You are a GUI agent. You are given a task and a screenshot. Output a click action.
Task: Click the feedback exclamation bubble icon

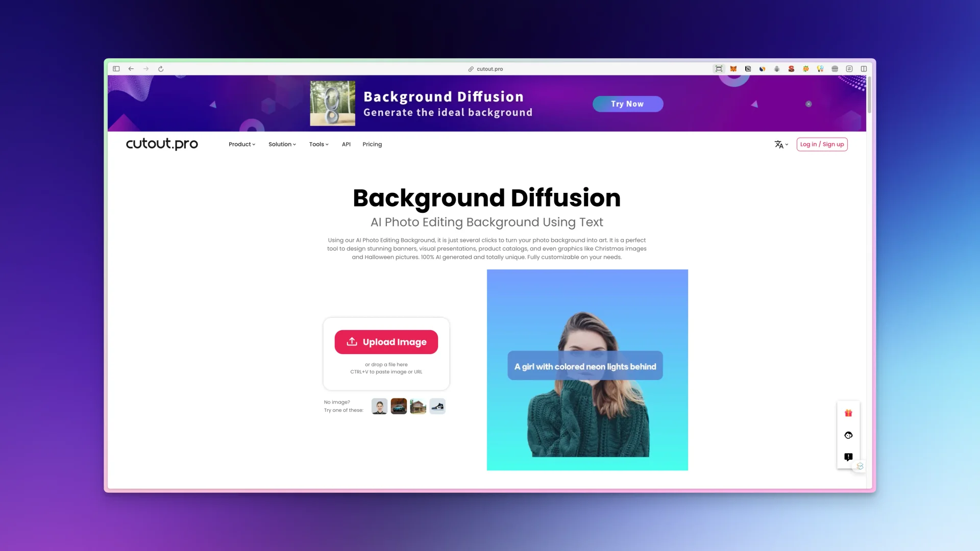click(848, 457)
